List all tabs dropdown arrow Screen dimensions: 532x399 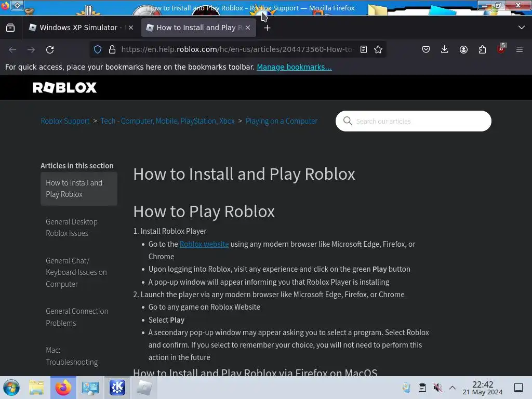(522, 28)
